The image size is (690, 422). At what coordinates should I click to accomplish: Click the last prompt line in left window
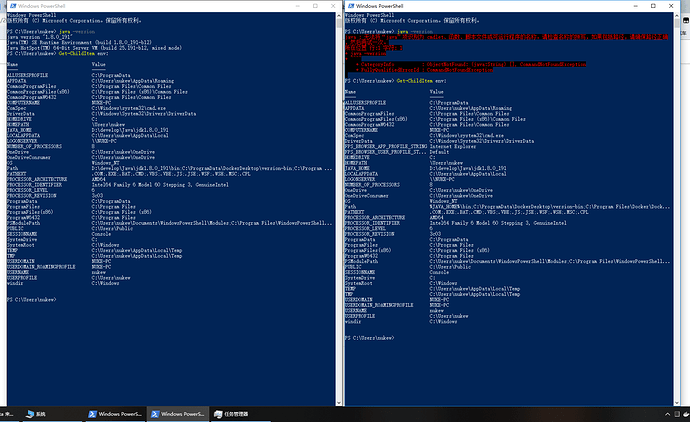(32, 300)
